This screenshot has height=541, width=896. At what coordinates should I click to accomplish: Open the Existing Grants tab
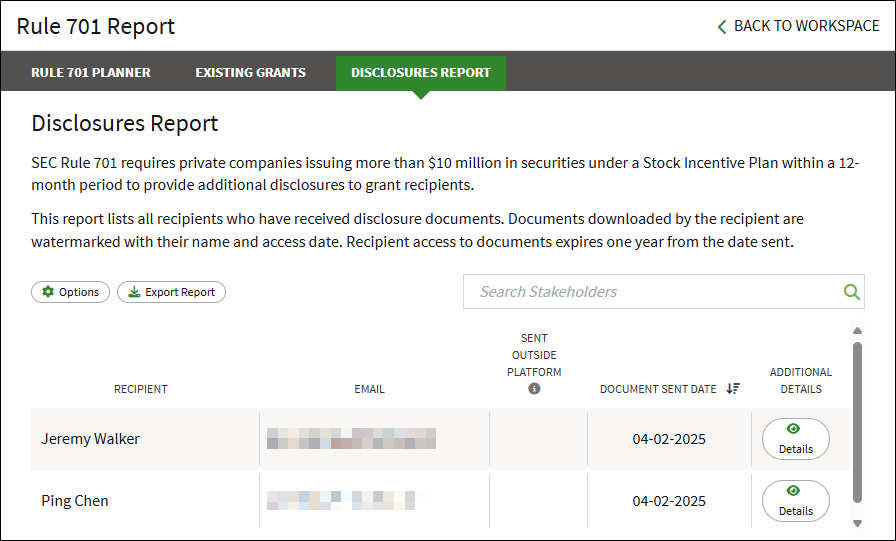click(250, 72)
